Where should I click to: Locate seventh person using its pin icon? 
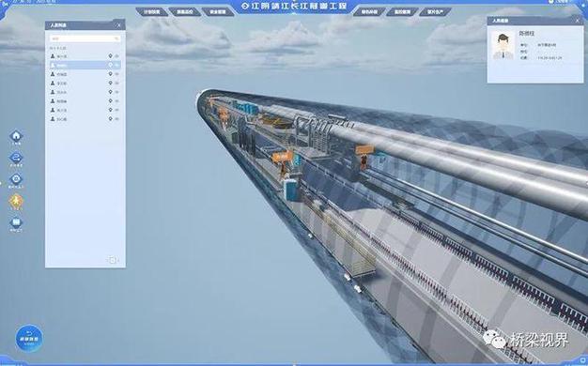110,110
